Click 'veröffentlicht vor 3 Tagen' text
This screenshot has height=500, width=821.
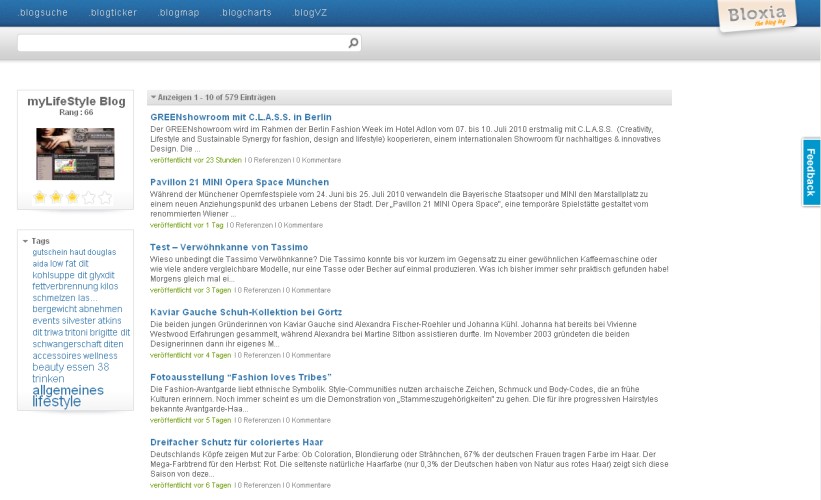pos(191,290)
